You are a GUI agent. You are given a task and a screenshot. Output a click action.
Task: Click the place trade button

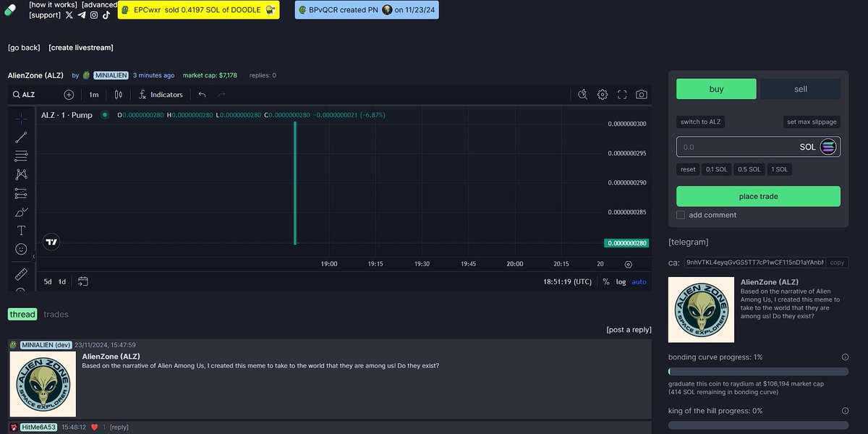(758, 196)
